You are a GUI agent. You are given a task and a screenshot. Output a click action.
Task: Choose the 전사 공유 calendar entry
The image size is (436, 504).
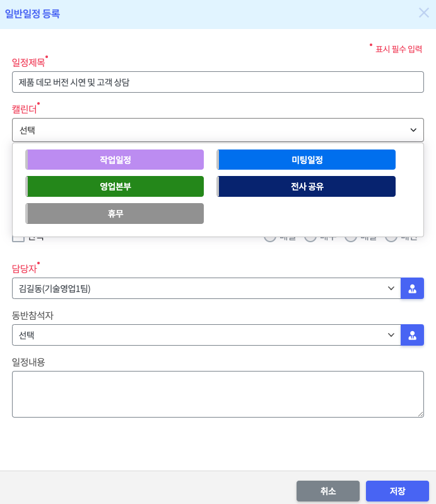coord(307,186)
